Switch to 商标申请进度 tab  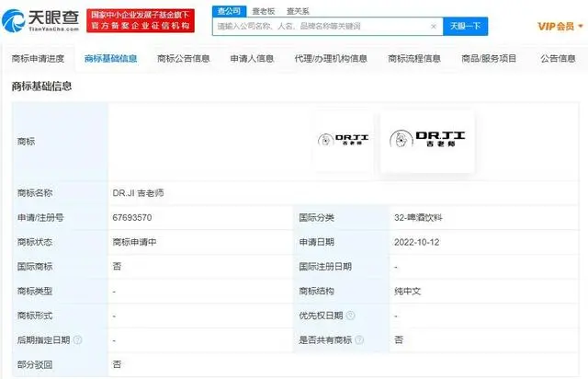38,59
